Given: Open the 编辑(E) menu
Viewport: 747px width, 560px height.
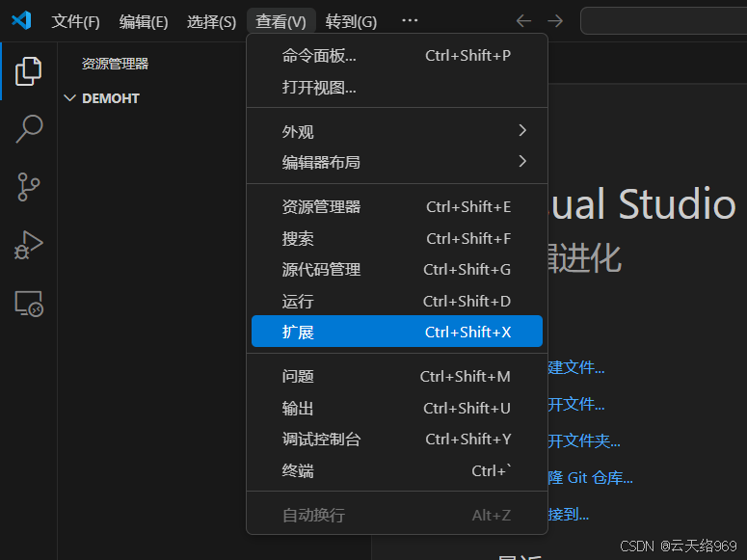Looking at the screenshot, I should click(x=144, y=21).
